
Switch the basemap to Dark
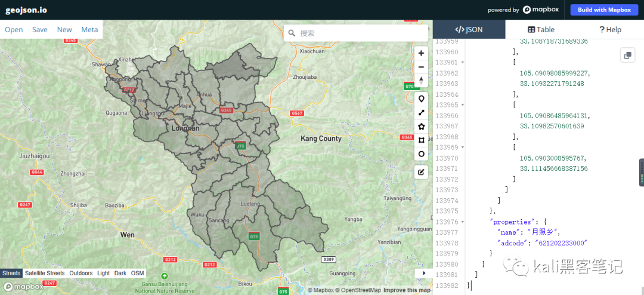[x=120, y=273]
